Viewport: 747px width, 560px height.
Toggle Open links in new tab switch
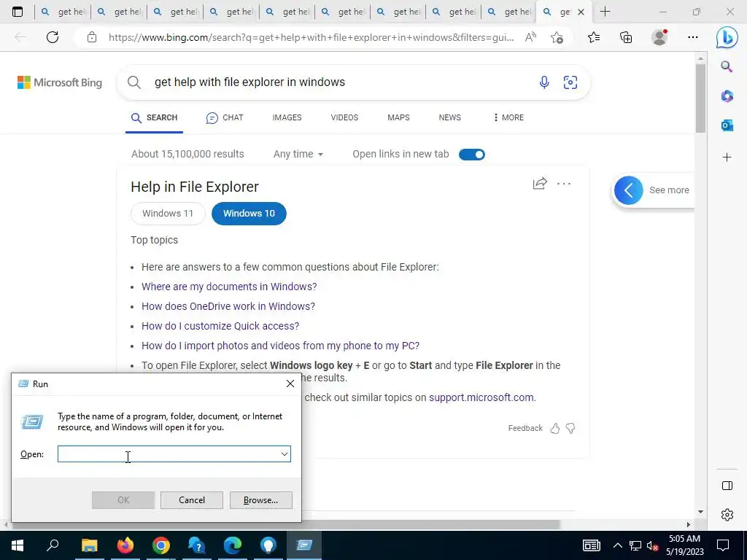click(x=472, y=155)
